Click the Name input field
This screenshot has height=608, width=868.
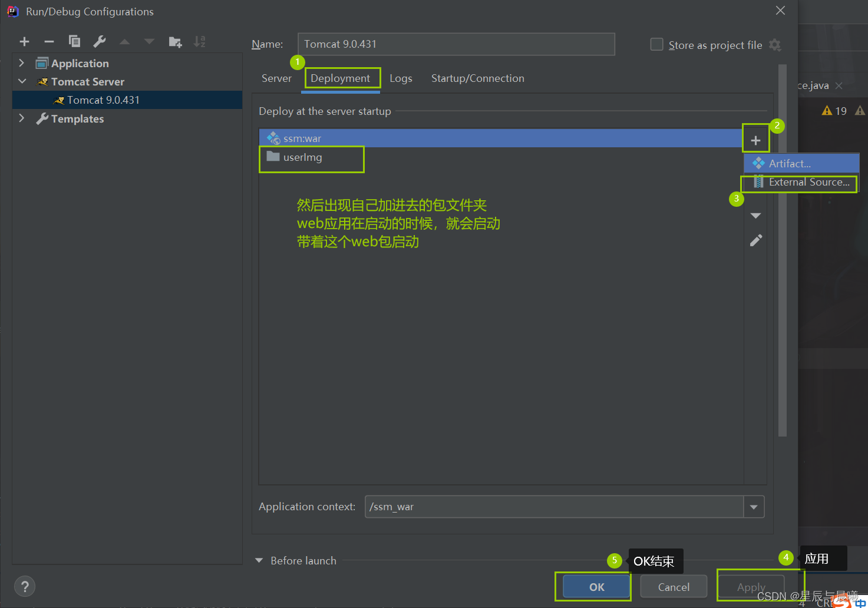point(456,44)
